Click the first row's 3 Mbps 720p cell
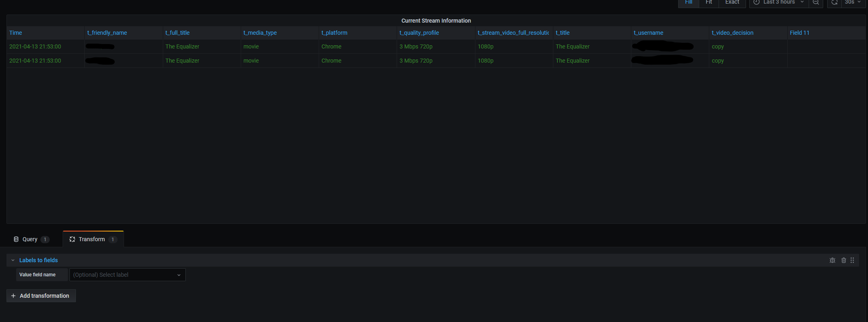The image size is (868, 322). (x=416, y=46)
